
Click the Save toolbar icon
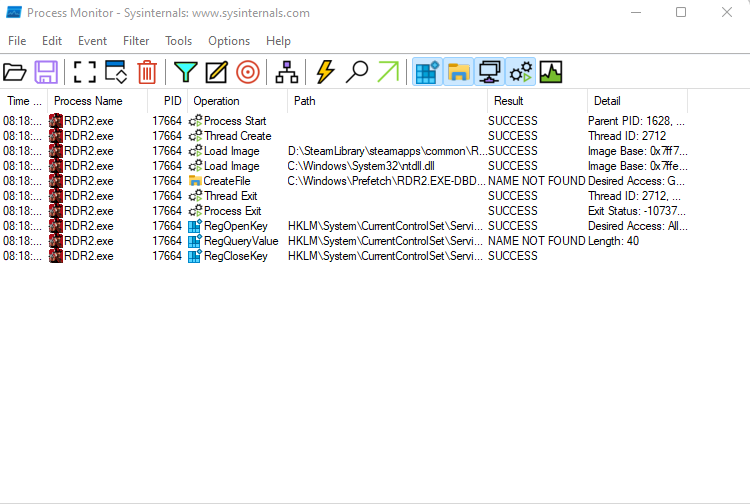[x=46, y=72]
